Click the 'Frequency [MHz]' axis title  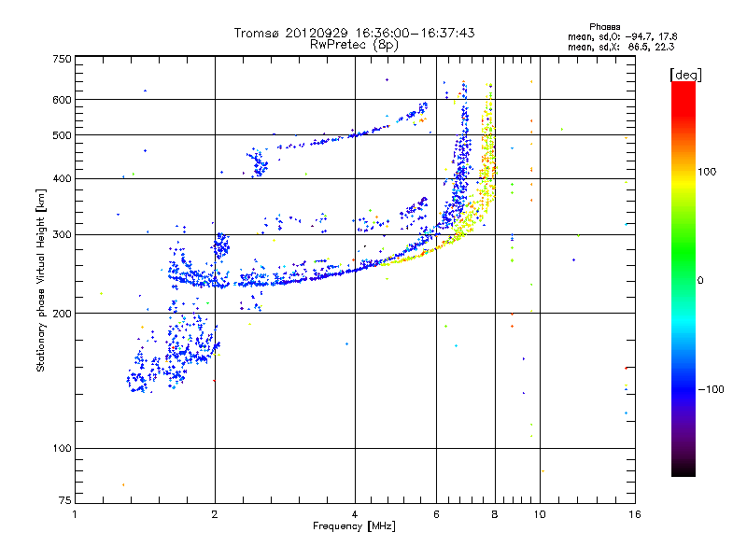[354, 526]
